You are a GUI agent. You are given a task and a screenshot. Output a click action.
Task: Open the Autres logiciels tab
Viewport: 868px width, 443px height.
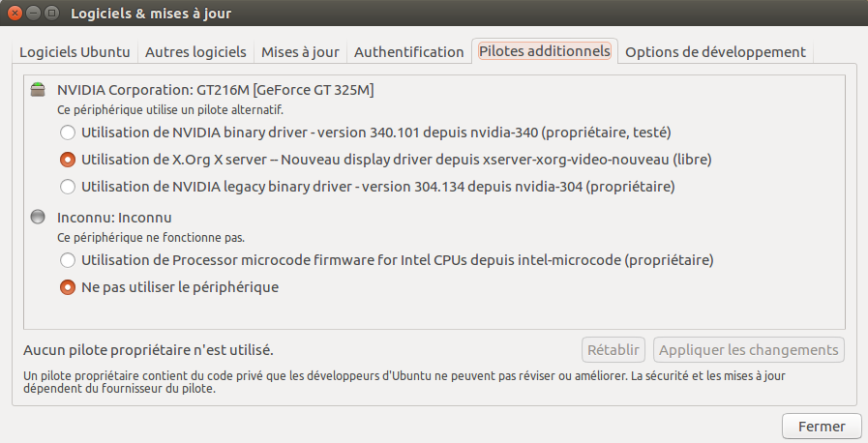click(196, 52)
